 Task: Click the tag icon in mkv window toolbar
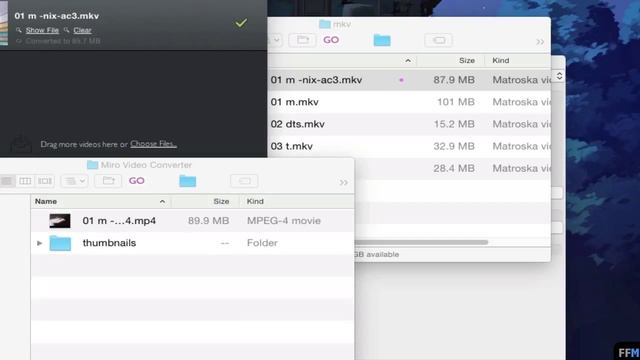coord(439,40)
